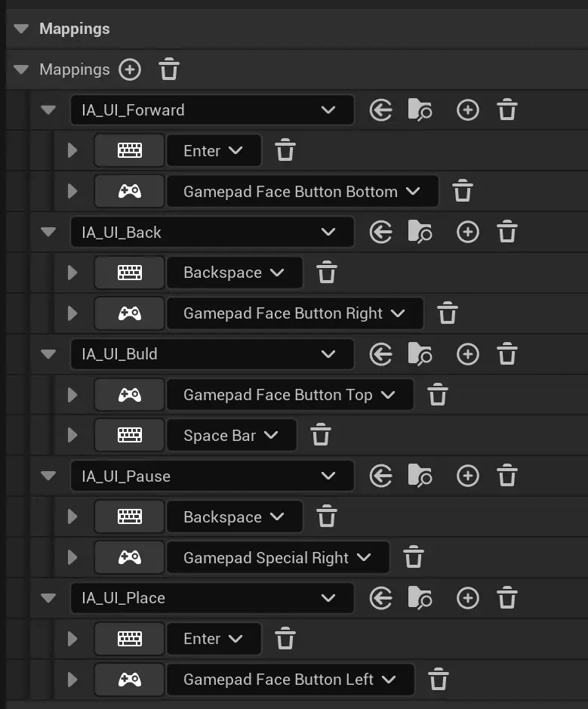Add a key binding to IA_UI_Buld
Viewport: 588px width, 709px height.
[x=468, y=354]
